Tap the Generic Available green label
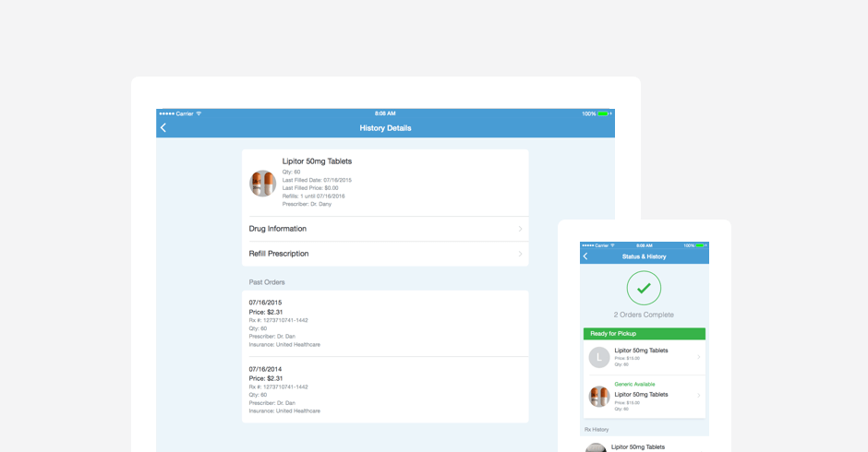This screenshot has height=452, width=868. click(634, 384)
